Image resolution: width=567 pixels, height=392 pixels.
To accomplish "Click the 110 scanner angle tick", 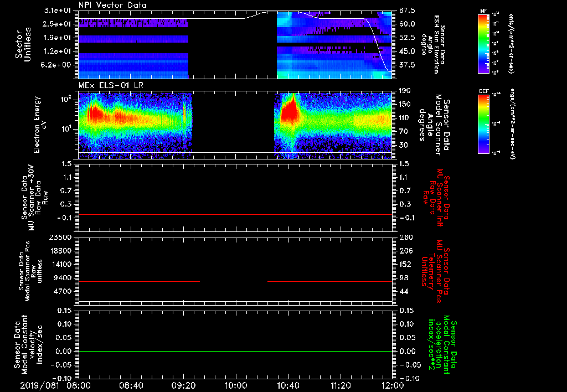I will click(405, 118).
